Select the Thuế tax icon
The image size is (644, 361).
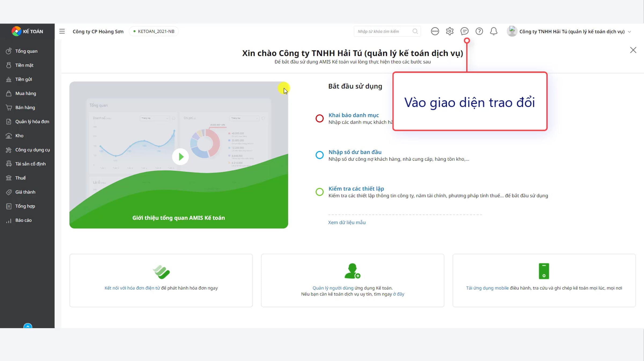tap(9, 178)
